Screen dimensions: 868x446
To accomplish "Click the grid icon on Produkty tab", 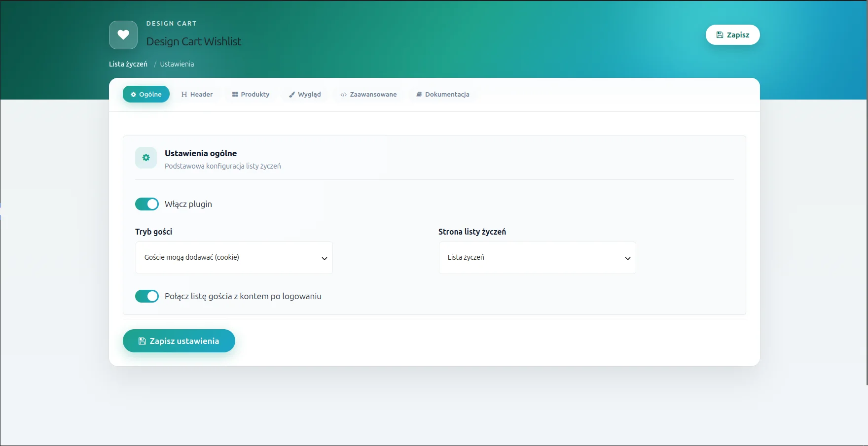I will pyautogui.click(x=235, y=95).
